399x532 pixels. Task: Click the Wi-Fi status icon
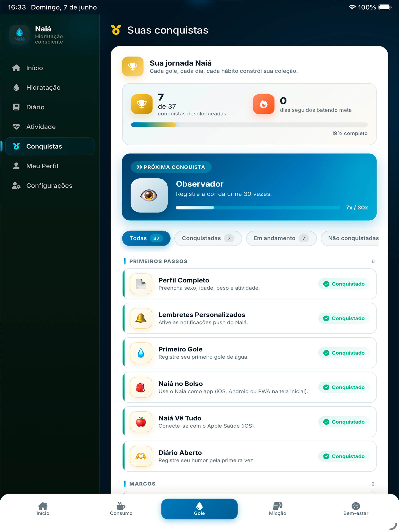click(352, 7)
